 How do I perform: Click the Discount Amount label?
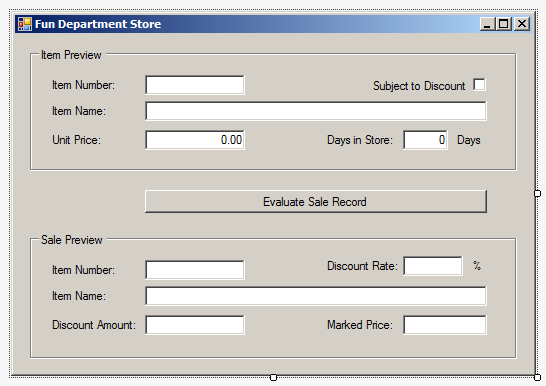pyautogui.click(x=94, y=325)
